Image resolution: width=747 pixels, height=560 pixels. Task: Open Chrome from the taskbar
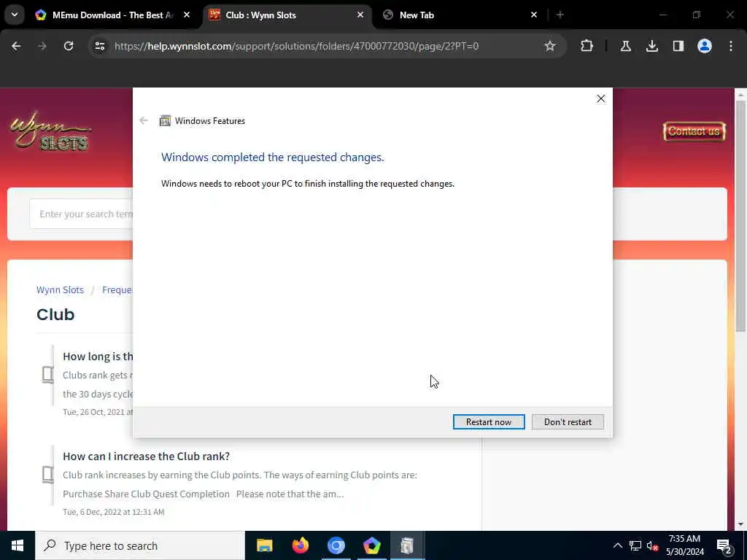click(336, 545)
